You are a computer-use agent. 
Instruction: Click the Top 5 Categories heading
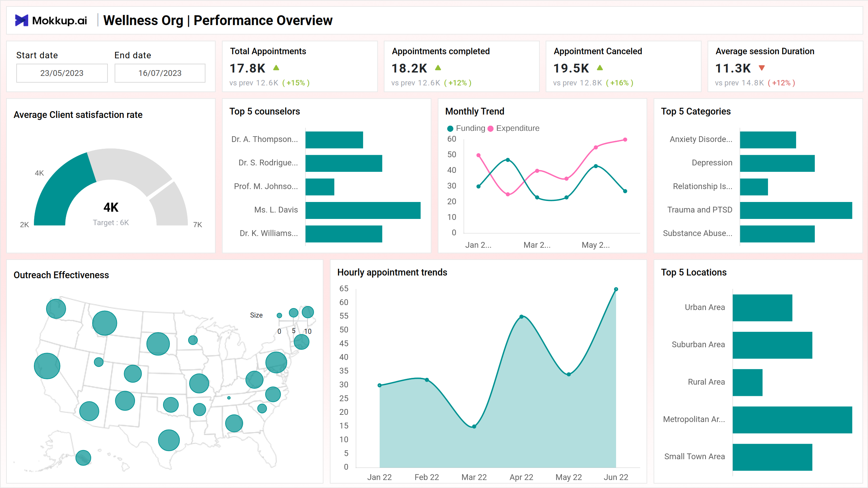coord(696,111)
